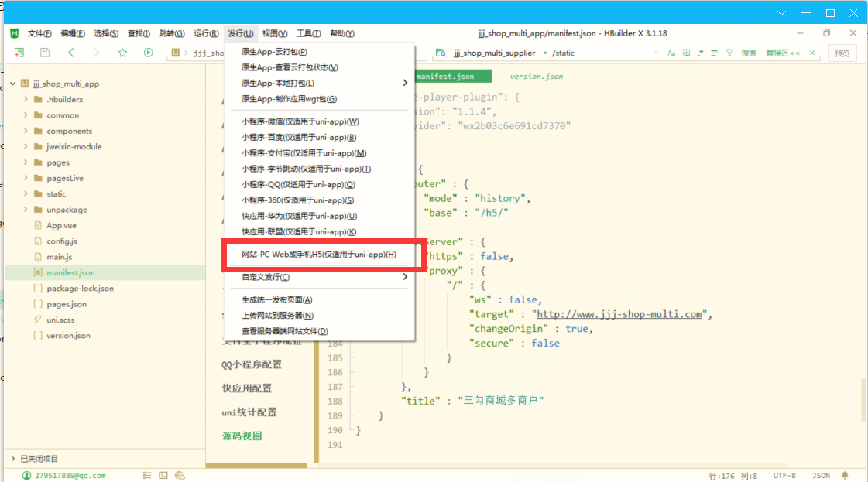Click the 预览 preview button
Viewport: 868px width, 482px height.
coord(842,53)
